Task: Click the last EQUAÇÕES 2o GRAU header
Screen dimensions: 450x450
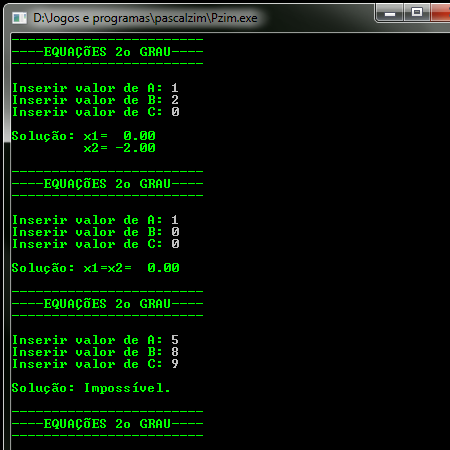Action: [107, 424]
